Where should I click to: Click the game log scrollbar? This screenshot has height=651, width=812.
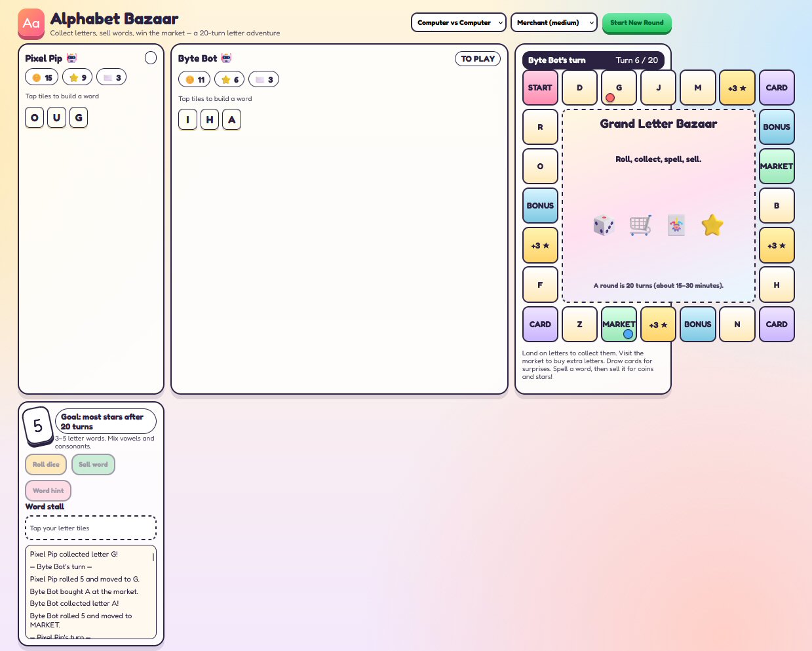(x=153, y=557)
